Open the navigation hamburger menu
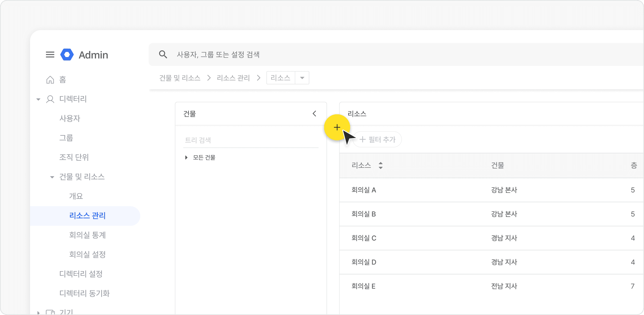The height and width of the screenshot is (315, 644). coord(50,55)
